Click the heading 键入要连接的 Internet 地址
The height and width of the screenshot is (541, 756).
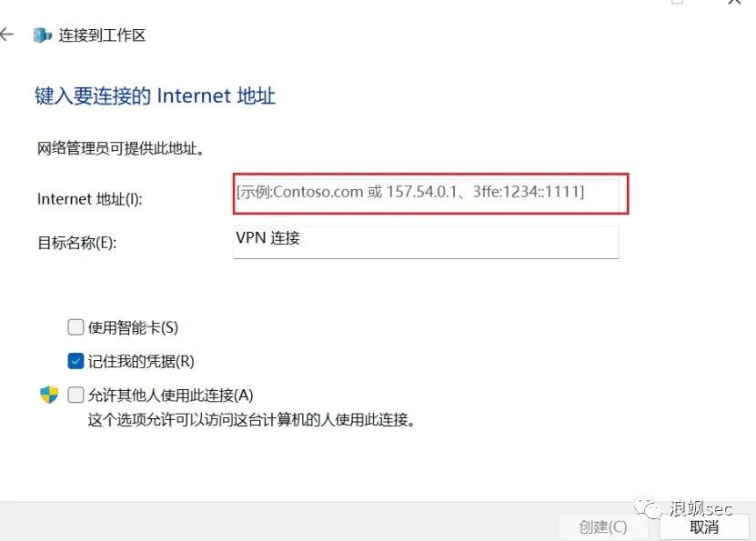tap(155, 95)
